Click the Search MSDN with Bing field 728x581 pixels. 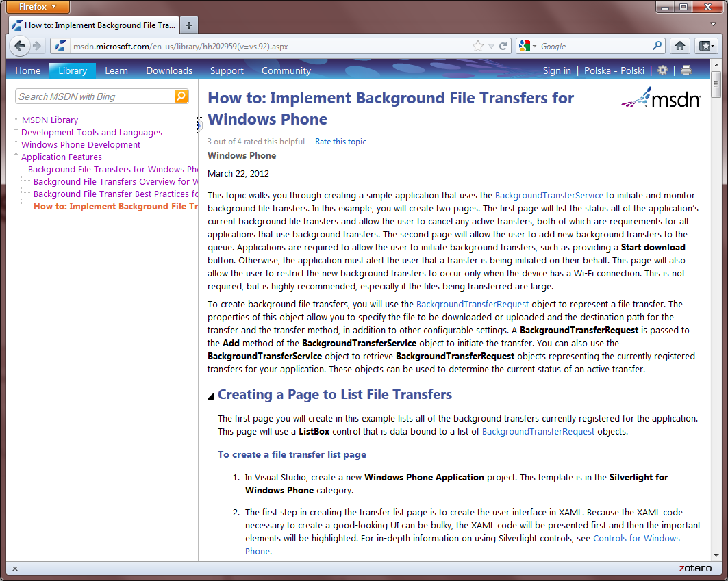coord(95,96)
